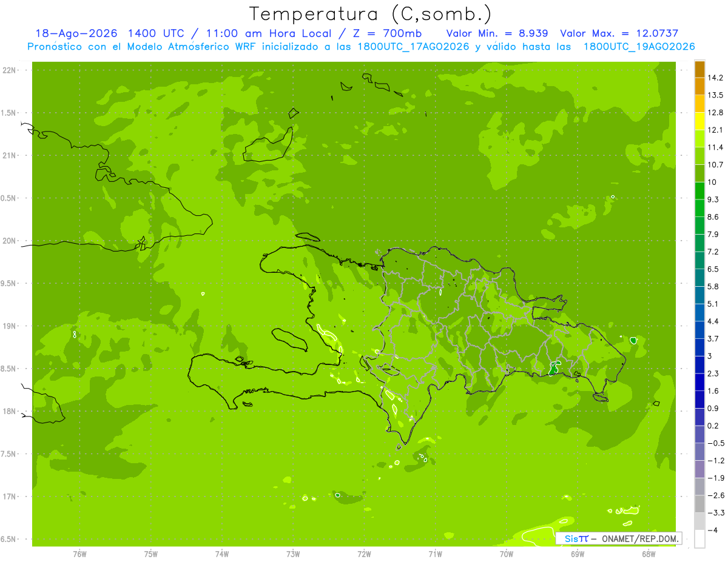Click the '17N' latitude axis label
The width and height of the screenshot is (728, 562).
pos(9,497)
